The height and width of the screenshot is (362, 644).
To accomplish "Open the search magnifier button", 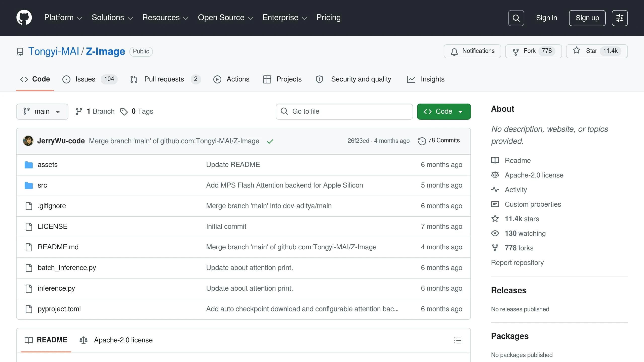I will click(x=516, y=18).
